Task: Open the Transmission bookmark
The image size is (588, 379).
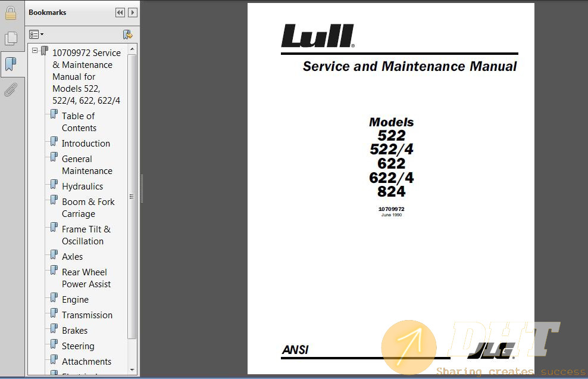Action: (x=87, y=315)
